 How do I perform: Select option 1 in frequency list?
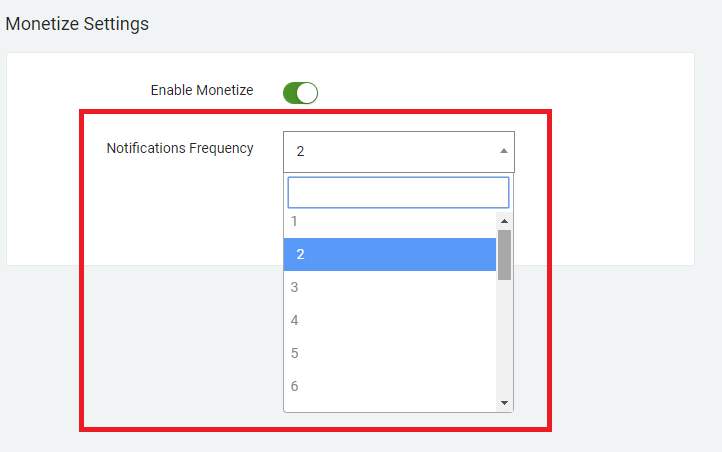pyautogui.click(x=390, y=222)
